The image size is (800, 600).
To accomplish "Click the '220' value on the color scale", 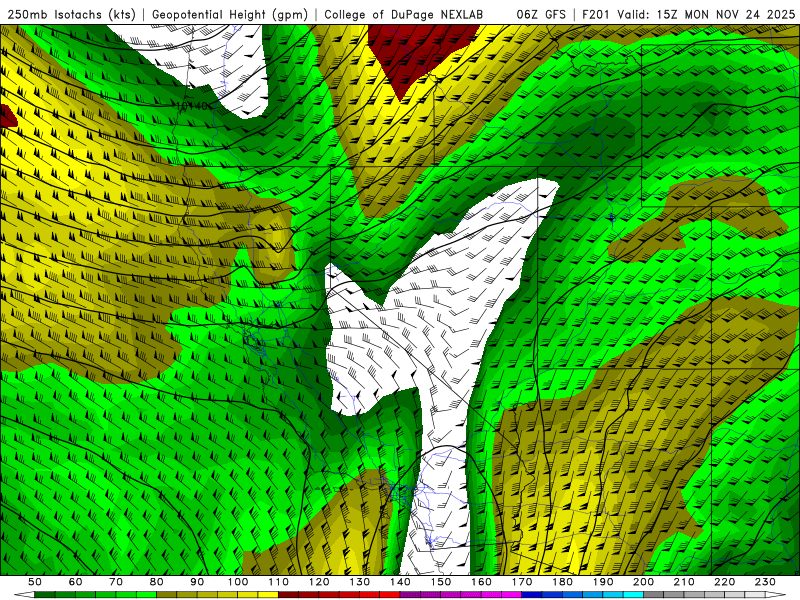I will pyautogui.click(x=724, y=582).
